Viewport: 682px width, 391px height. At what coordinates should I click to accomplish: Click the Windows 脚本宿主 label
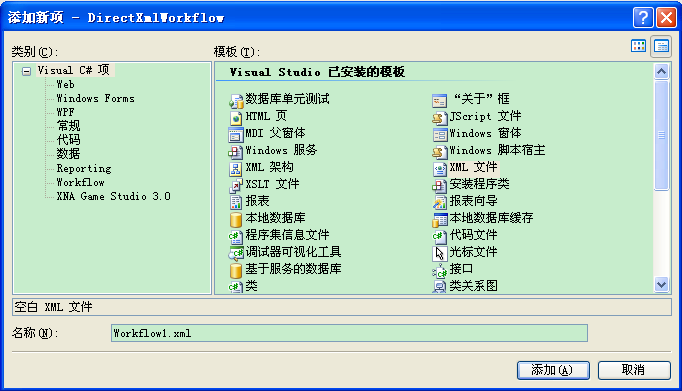click(x=497, y=150)
